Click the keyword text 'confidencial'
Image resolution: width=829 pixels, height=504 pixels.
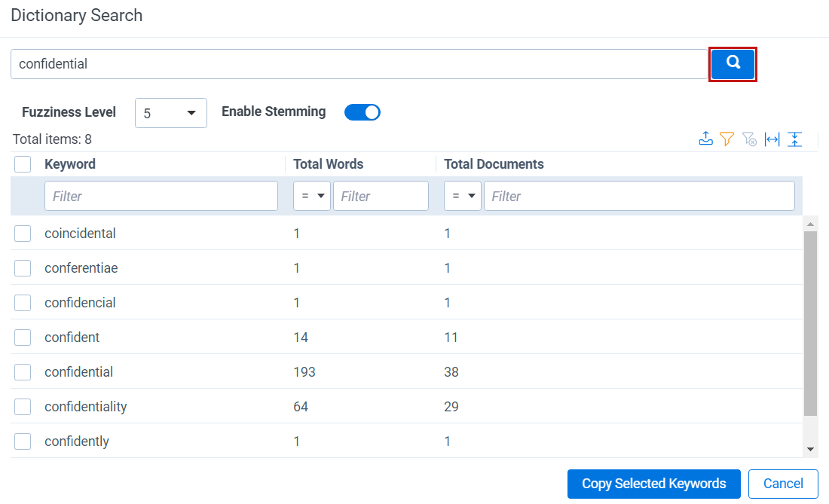coord(81,303)
